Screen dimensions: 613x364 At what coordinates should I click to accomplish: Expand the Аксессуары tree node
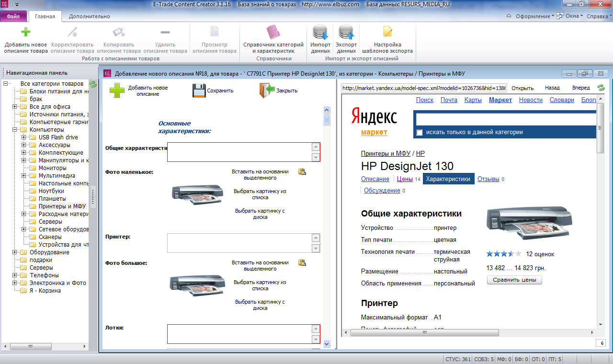(x=24, y=145)
